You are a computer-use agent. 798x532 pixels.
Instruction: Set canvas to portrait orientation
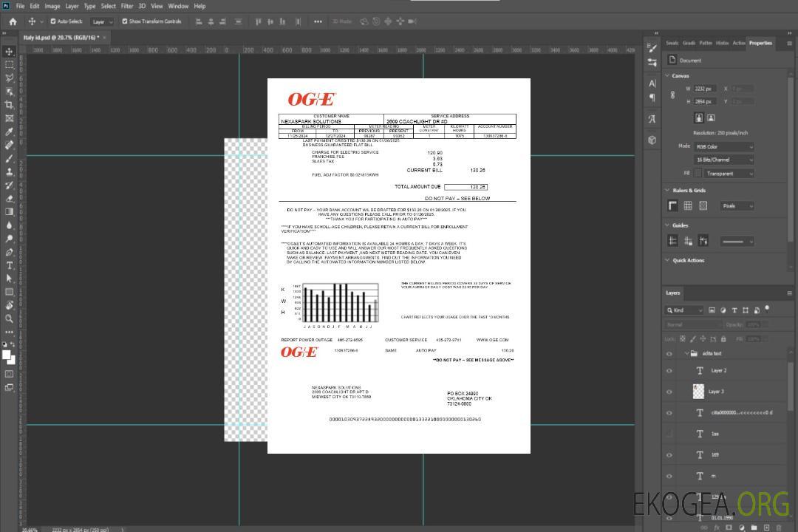tap(699, 117)
